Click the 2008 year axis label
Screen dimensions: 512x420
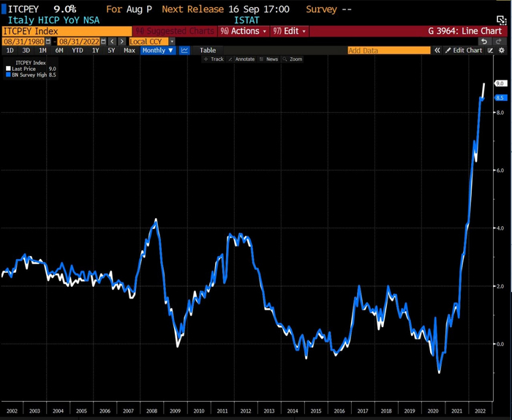pos(151,411)
